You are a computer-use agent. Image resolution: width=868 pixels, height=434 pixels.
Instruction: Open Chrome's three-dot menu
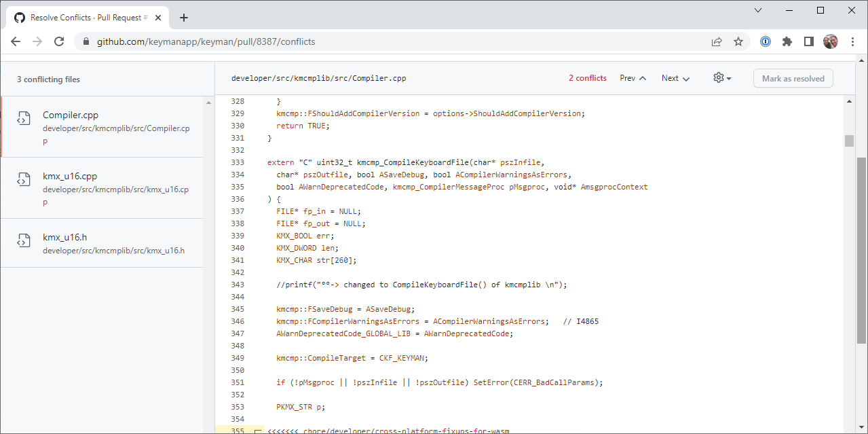(x=853, y=41)
